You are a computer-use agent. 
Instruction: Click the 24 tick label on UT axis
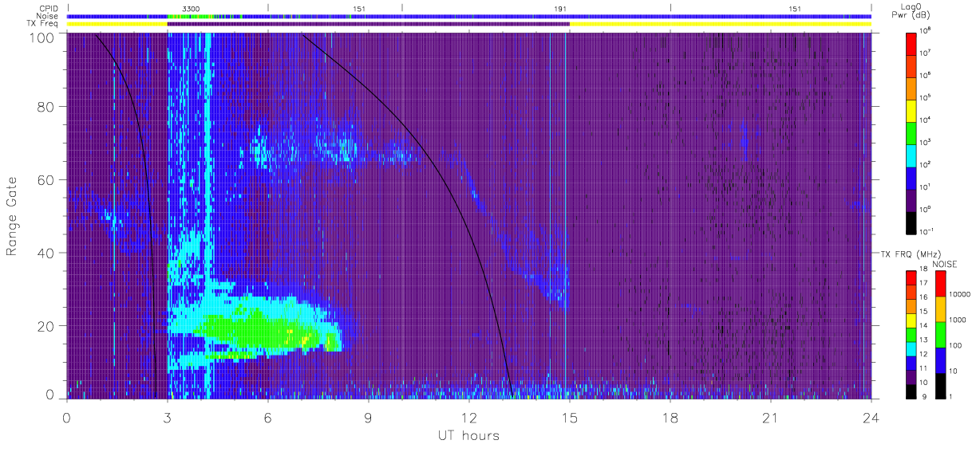(871, 418)
